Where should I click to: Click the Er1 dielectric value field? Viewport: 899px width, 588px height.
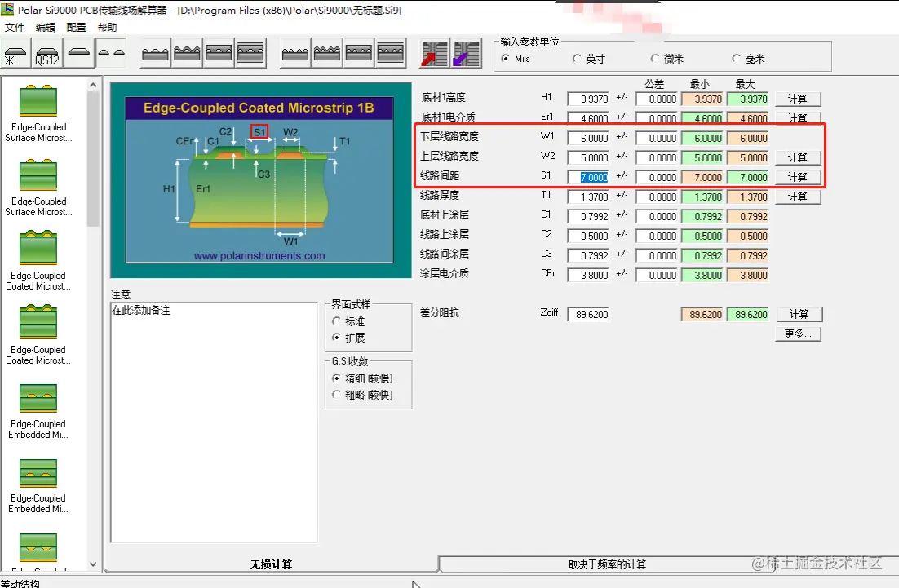coord(588,118)
